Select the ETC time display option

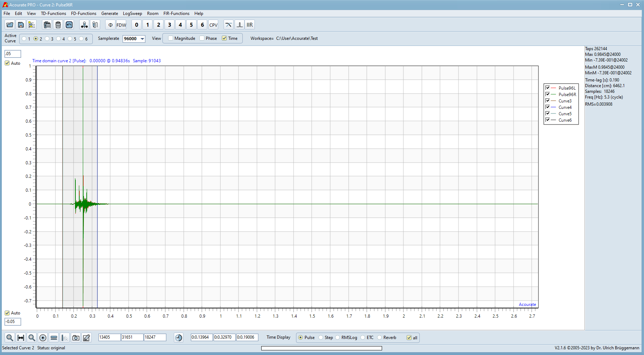click(363, 338)
